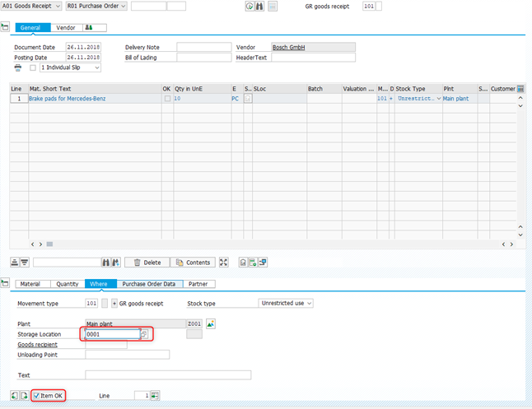Image resolution: width=532 pixels, height=409 pixels.
Task: Click the blue screen transfer icon after add row
Action: [x=263, y=263]
